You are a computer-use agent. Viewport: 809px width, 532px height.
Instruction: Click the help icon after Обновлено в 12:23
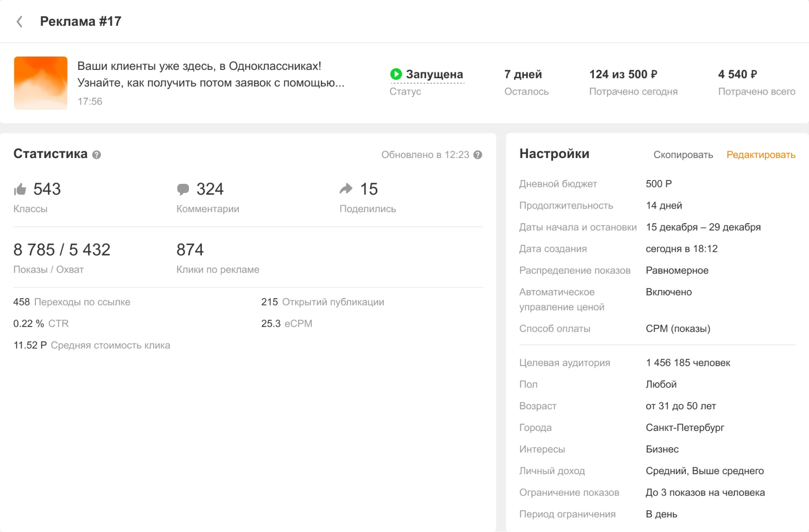click(478, 155)
